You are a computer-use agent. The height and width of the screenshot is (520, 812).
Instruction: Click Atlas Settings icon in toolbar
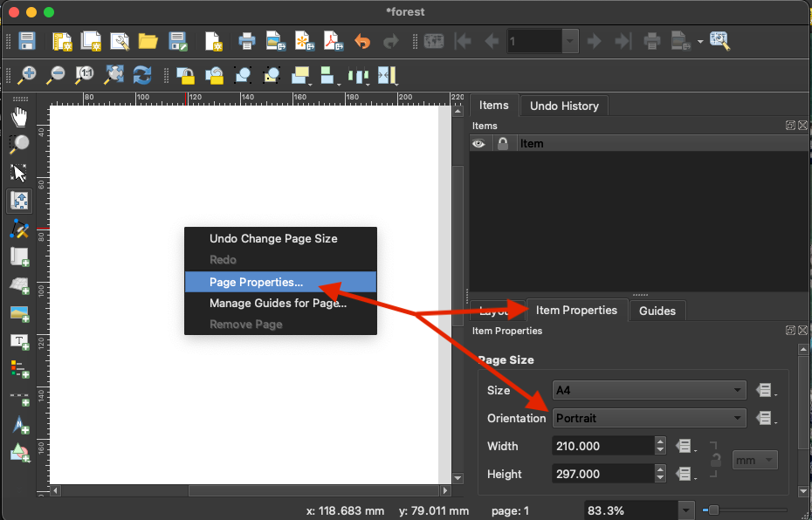pos(719,41)
